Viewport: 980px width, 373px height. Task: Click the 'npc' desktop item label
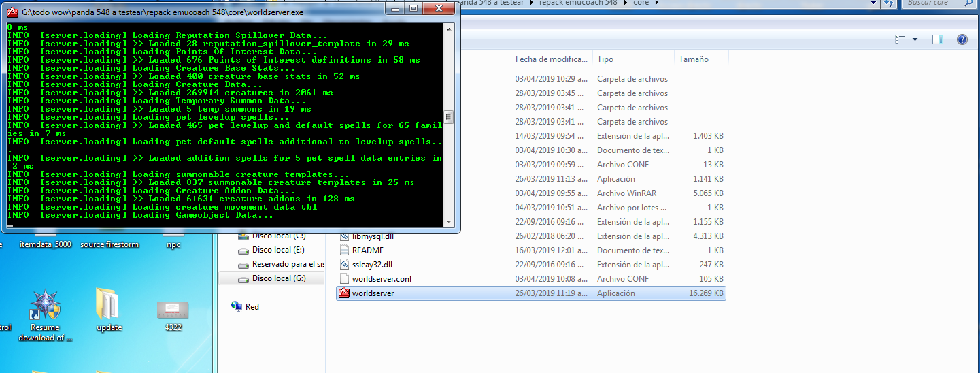[x=173, y=244]
